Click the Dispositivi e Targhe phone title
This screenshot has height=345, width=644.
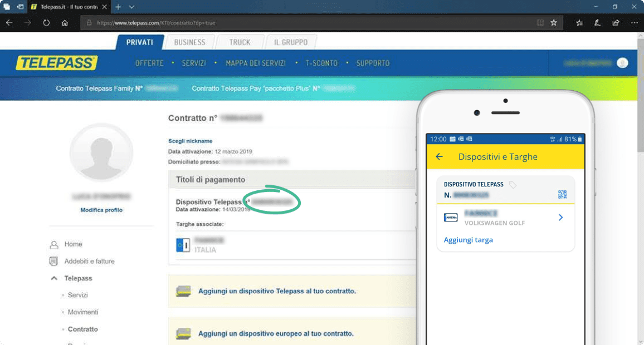click(x=498, y=157)
